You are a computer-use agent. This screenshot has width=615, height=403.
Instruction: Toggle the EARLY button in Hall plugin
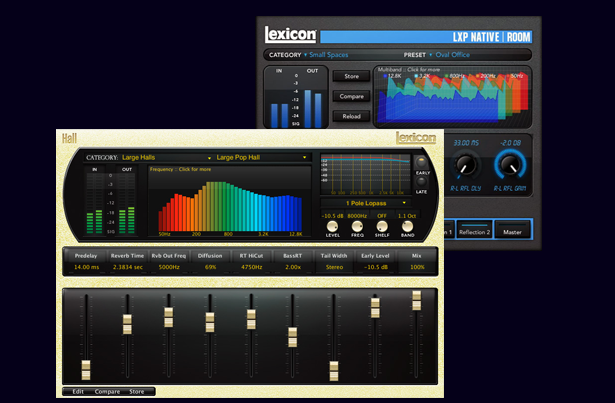click(421, 162)
